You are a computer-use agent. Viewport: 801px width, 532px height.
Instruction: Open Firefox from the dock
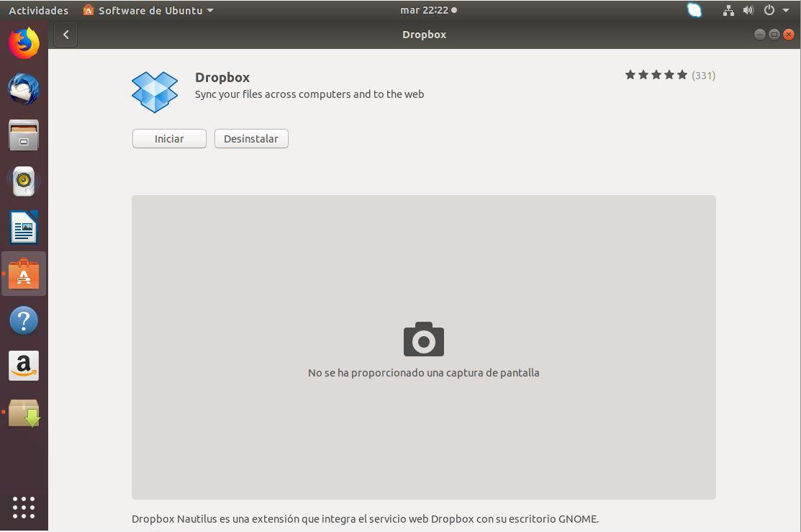click(x=24, y=42)
